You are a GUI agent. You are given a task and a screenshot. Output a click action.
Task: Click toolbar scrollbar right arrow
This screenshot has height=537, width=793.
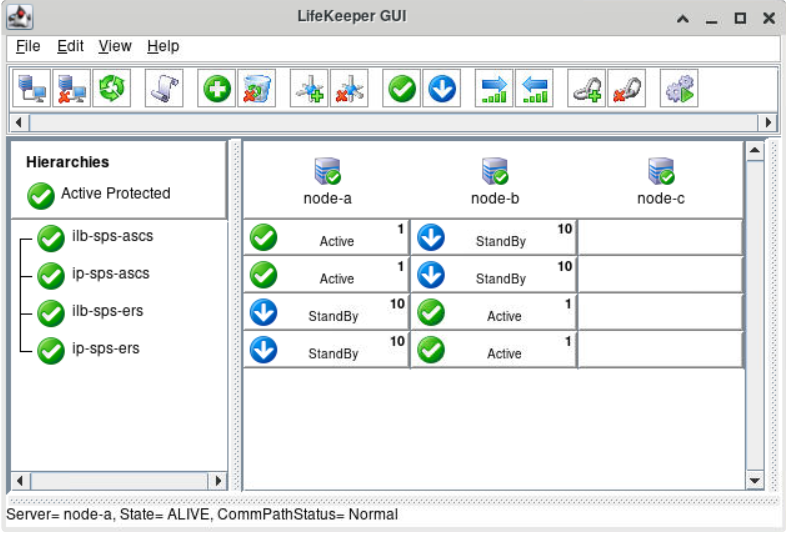768,122
